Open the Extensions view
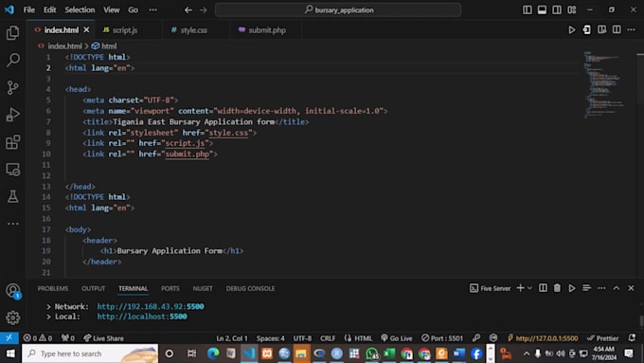 [12, 142]
